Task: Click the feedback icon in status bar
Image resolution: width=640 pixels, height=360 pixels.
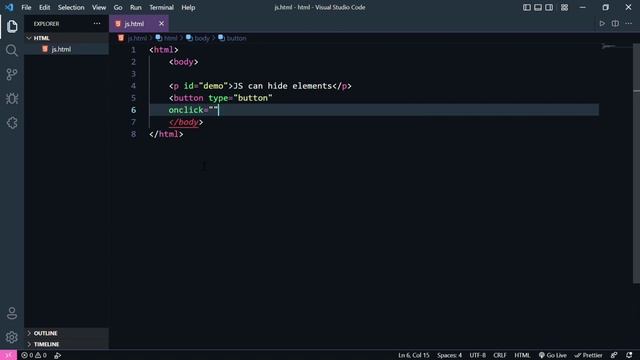Action: 614,355
